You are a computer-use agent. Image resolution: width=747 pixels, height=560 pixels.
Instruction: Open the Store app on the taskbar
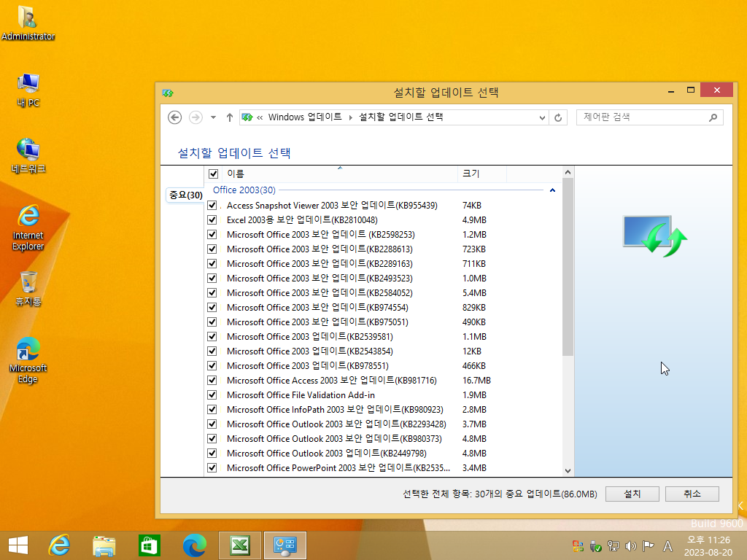point(149,545)
